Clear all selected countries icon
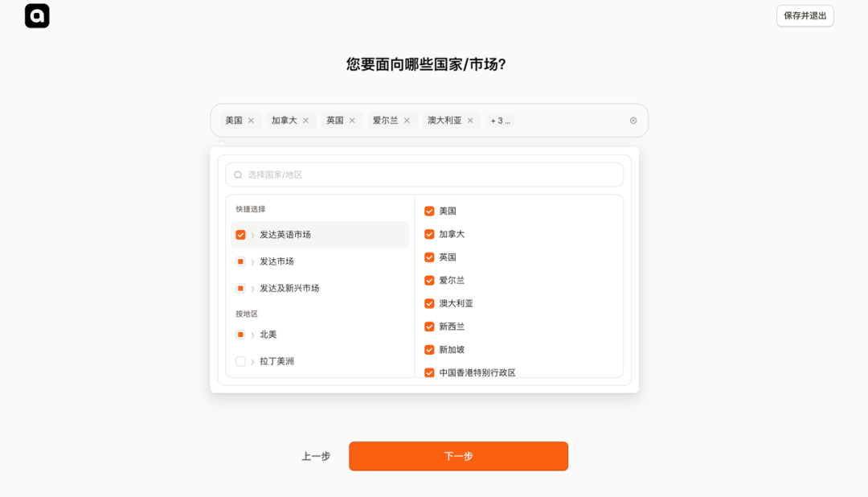 click(633, 121)
